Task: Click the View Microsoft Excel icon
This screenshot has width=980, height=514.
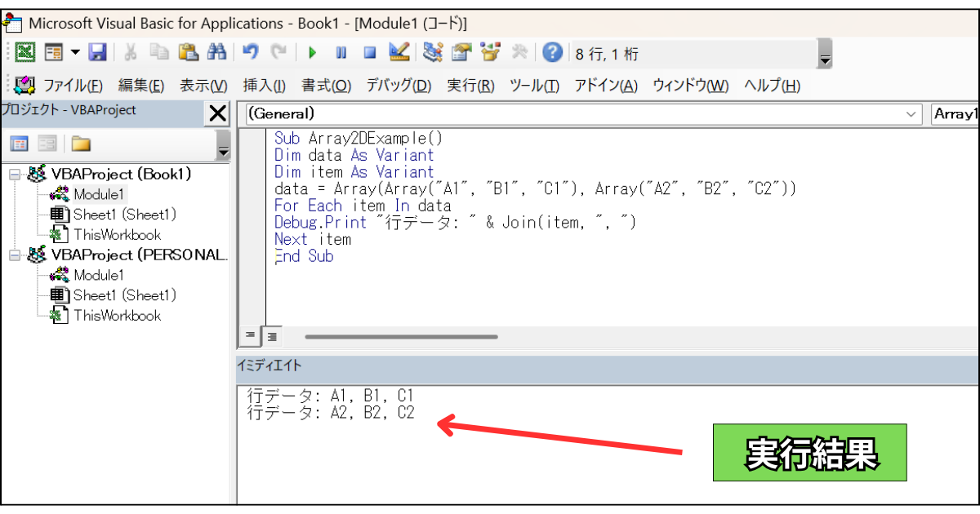Action: [26, 53]
